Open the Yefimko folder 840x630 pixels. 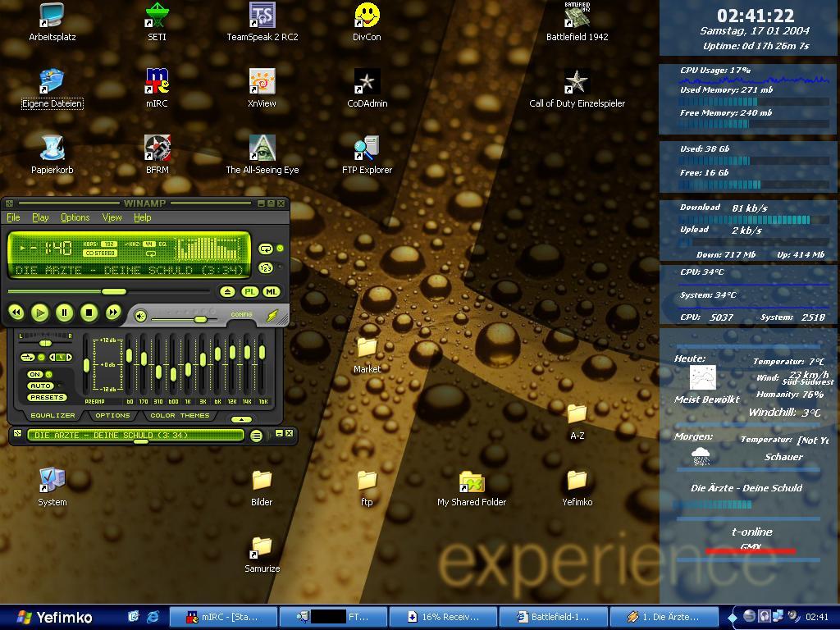click(x=577, y=488)
